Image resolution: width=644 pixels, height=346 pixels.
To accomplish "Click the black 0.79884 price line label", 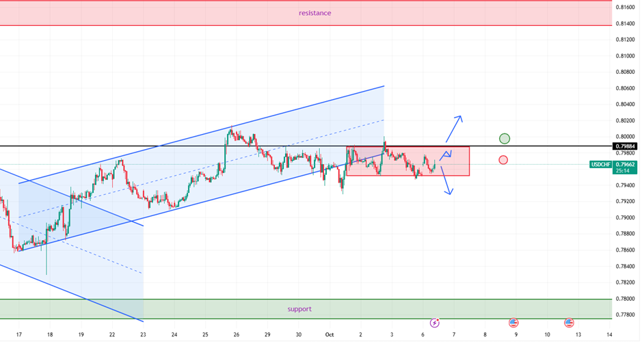I will click(x=625, y=146).
